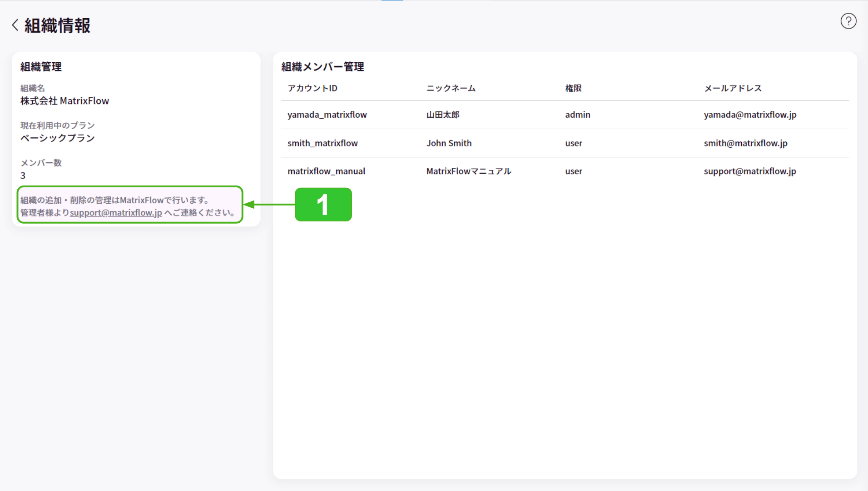868x491 pixels.
Task: Click the 現在利用中のプラン label
Action: click(x=57, y=125)
